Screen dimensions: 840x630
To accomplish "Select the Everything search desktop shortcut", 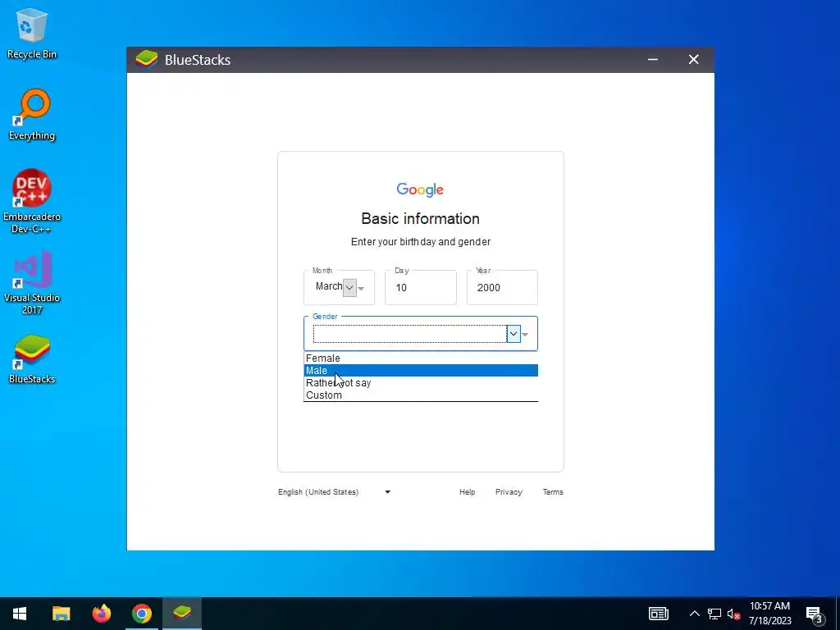I will tap(32, 115).
